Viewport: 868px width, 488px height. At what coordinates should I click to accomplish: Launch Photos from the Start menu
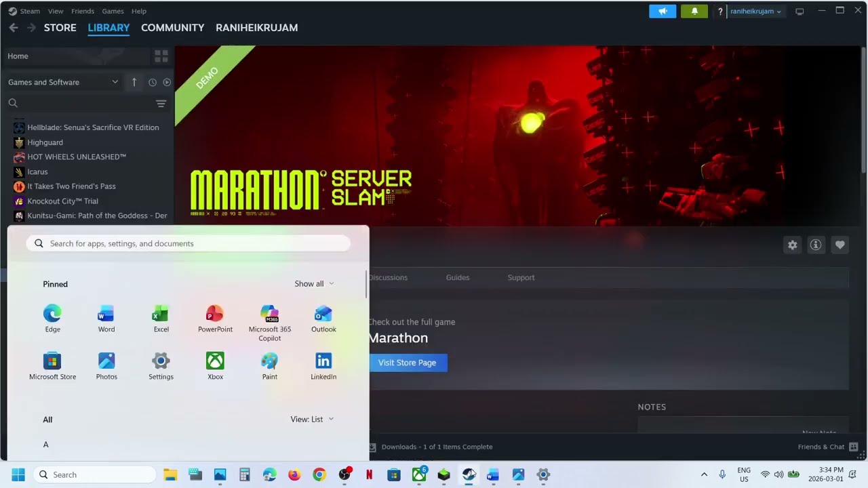point(106,367)
